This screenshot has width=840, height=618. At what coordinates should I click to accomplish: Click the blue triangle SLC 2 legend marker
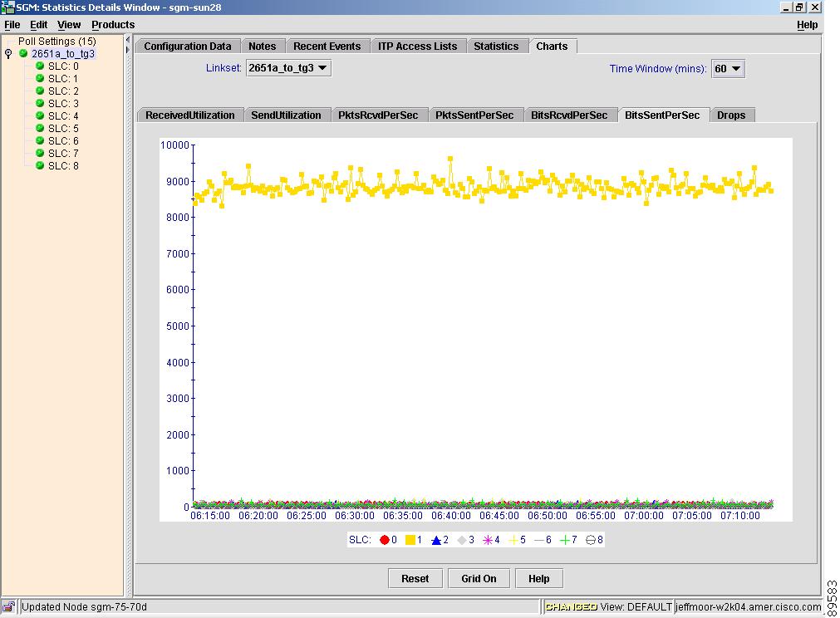point(435,540)
